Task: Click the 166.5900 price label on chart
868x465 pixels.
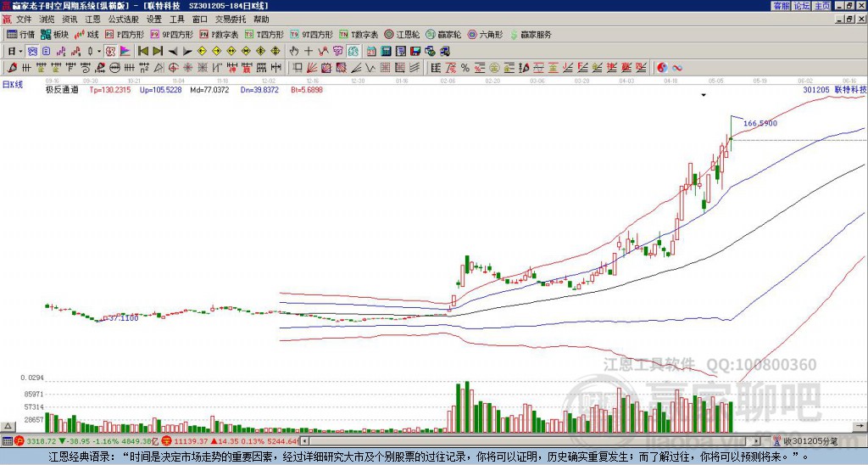Action: (x=759, y=123)
